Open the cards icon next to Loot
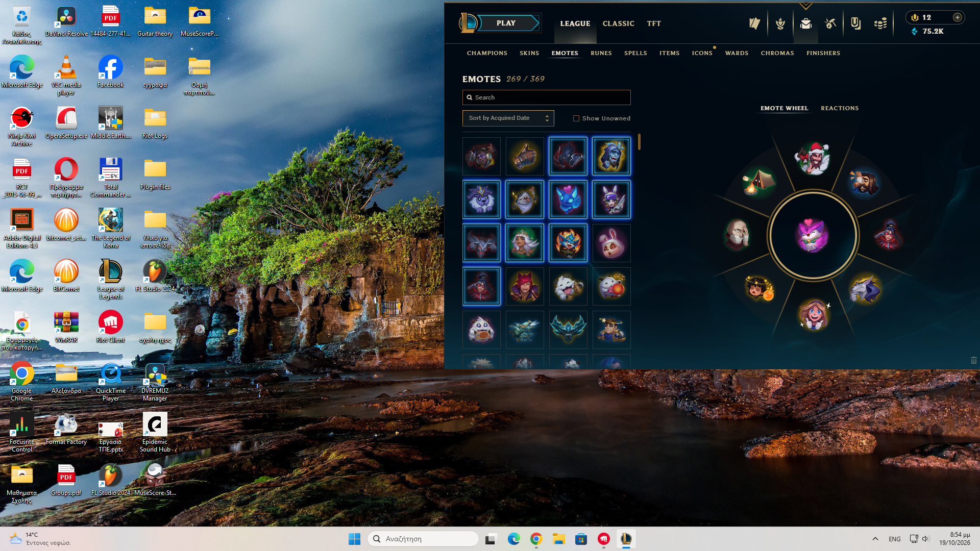The width and height of the screenshot is (980, 551). pos(855,23)
